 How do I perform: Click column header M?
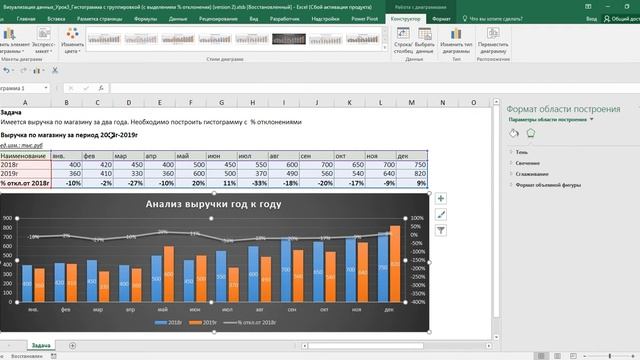pos(411,102)
